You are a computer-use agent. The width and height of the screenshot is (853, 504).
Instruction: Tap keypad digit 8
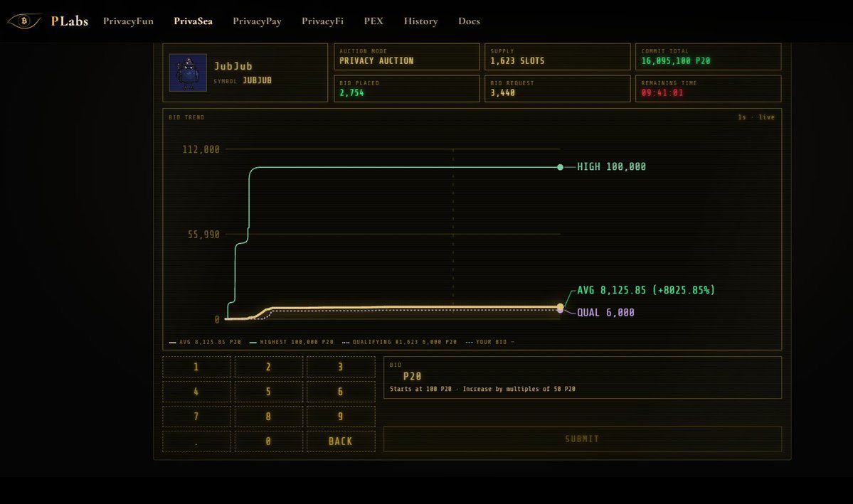pyautogui.click(x=269, y=417)
